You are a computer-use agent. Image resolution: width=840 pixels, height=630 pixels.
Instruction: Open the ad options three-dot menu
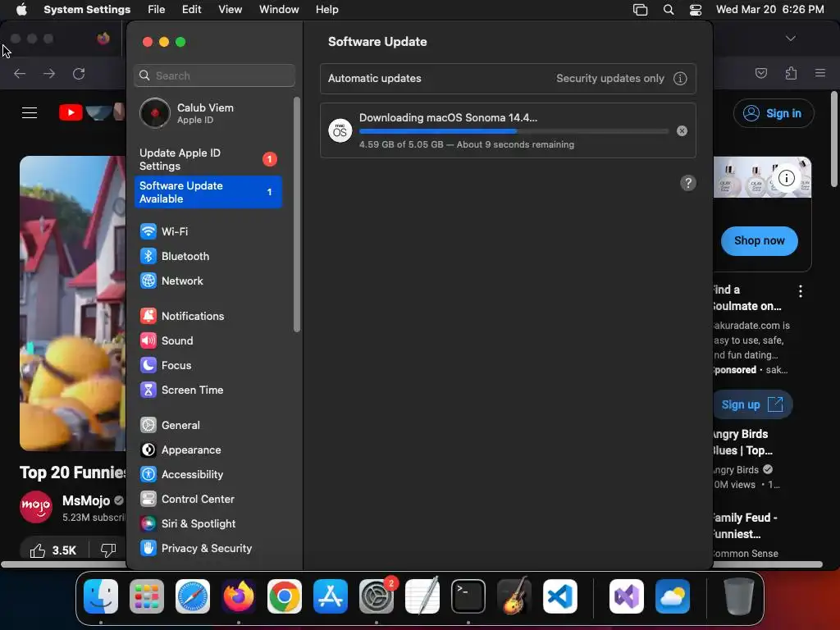click(x=801, y=291)
